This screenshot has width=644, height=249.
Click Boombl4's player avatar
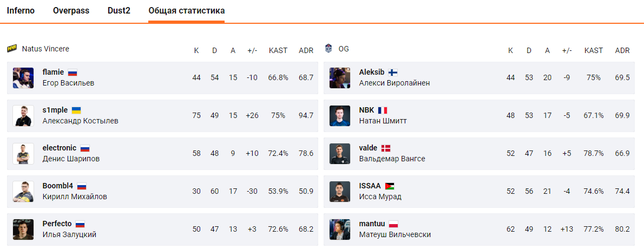pyautogui.click(x=23, y=192)
